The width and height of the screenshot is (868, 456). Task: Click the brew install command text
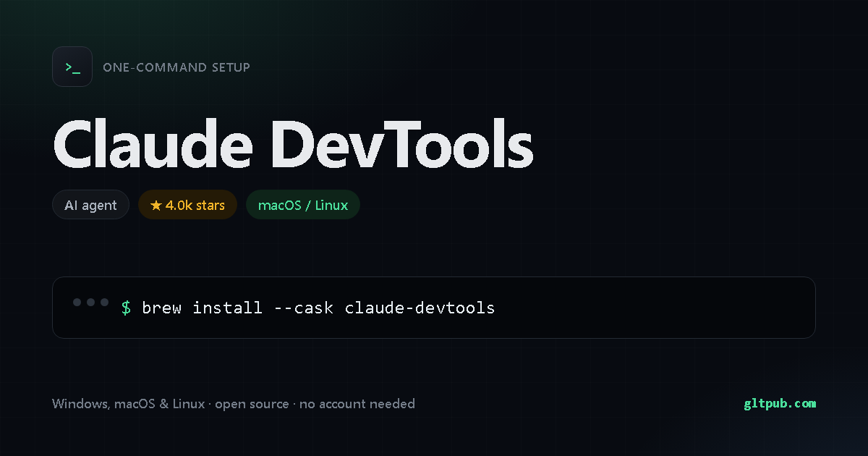pyautogui.click(x=318, y=308)
